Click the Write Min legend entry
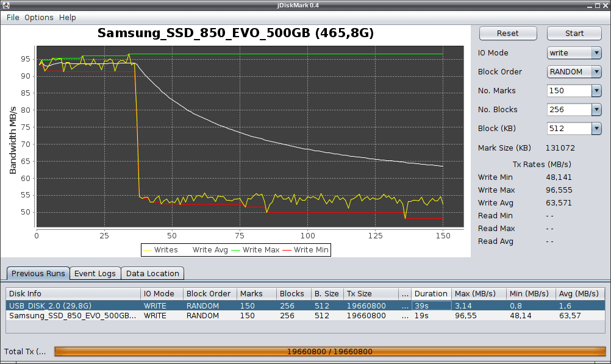Viewport: 611px width, 364px height. 306,250
